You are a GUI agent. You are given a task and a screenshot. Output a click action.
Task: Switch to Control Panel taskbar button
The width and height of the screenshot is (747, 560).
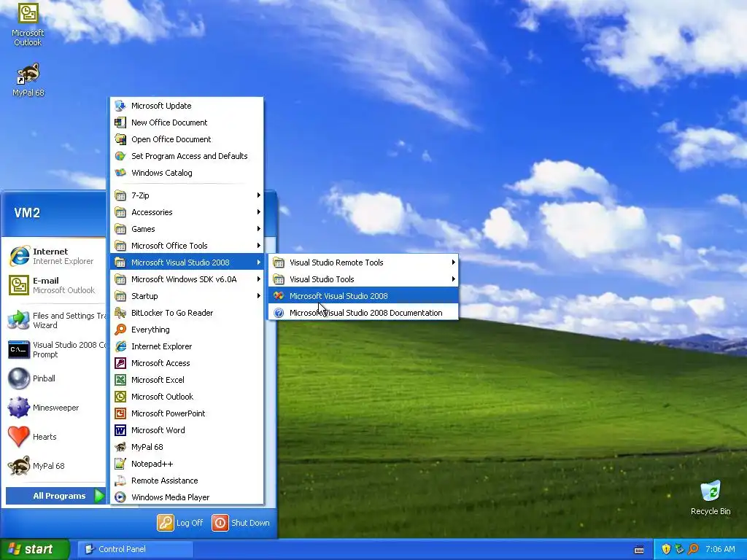(x=135, y=549)
